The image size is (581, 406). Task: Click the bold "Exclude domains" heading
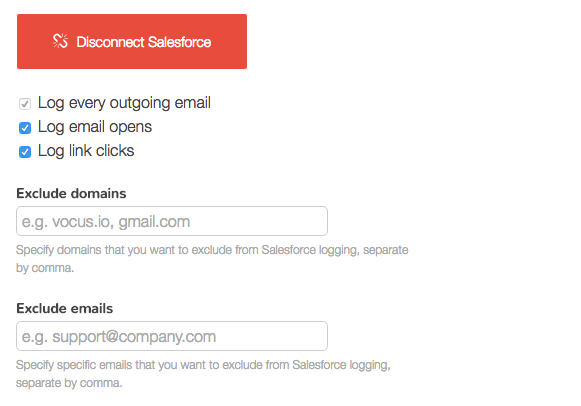[x=71, y=193]
